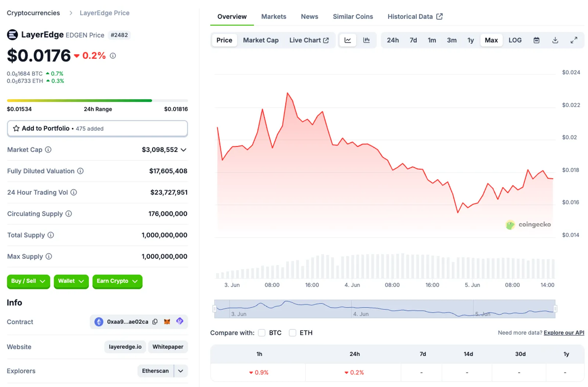This screenshot has height=387, width=588.
Task: Click the Live Chart external link icon
Action: point(326,40)
